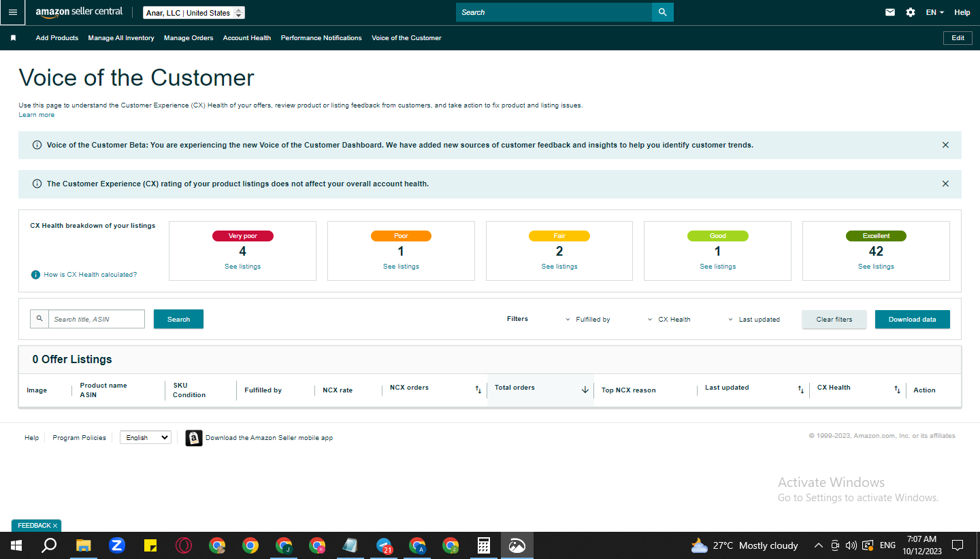
Task: Select Voice of the Customer in favorites bar
Action: (406, 38)
